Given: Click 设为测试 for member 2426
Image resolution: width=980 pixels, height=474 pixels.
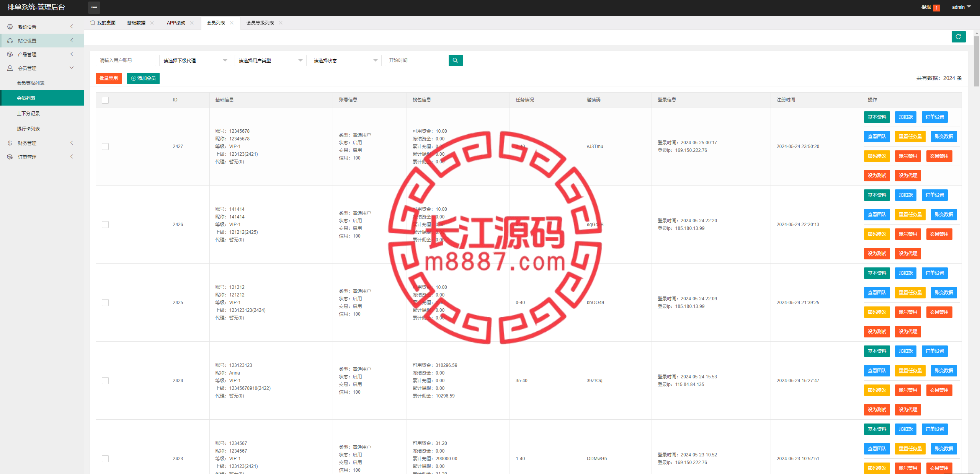Looking at the screenshot, I should [x=877, y=254].
